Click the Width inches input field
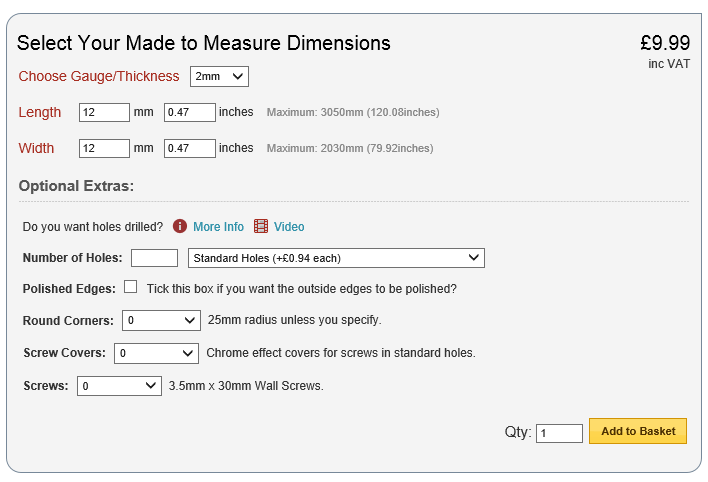 [190, 148]
